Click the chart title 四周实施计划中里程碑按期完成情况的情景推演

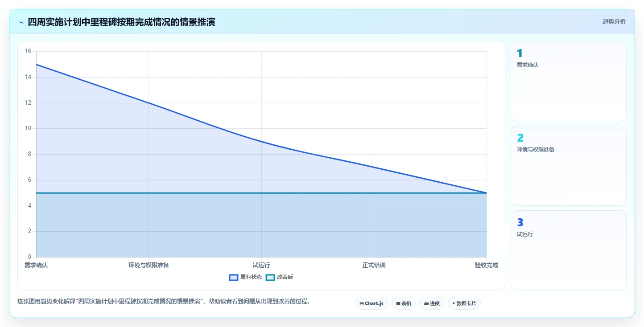tap(121, 22)
